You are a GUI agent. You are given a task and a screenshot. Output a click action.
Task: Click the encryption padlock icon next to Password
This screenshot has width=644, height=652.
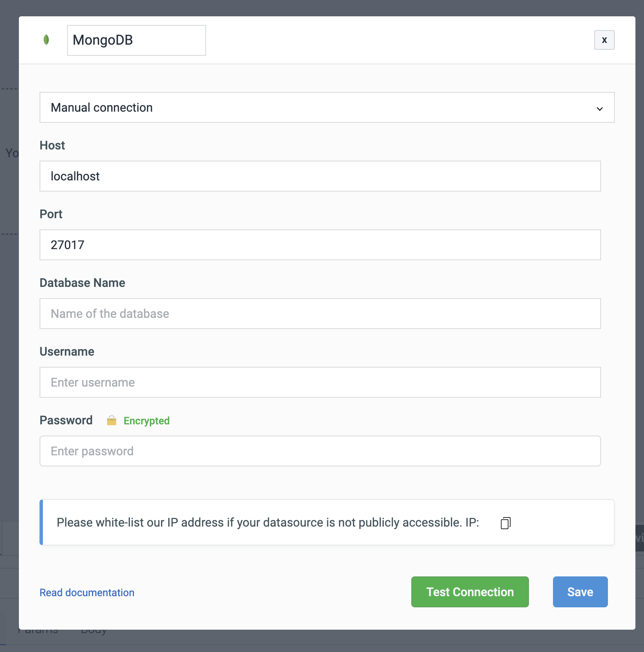[112, 420]
